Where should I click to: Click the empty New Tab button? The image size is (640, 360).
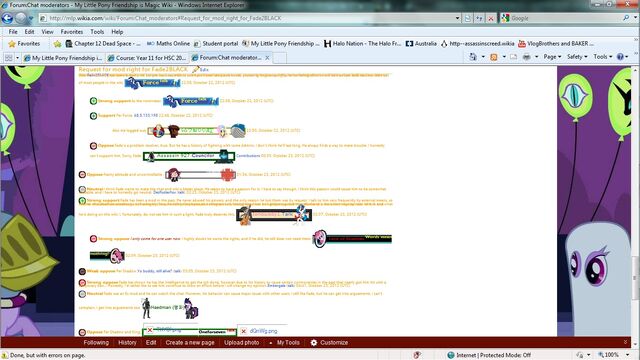click(280, 58)
